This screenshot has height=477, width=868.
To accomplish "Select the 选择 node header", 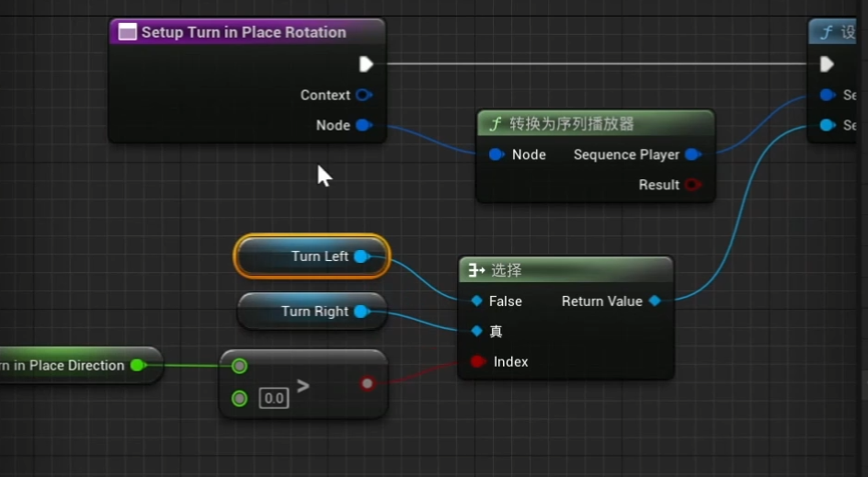I will click(x=565, y=269).
